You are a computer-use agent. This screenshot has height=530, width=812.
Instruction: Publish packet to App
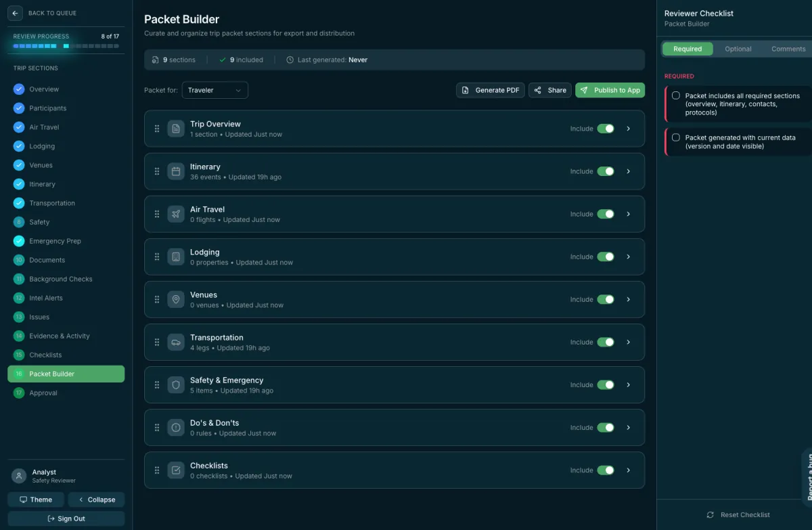610,90
